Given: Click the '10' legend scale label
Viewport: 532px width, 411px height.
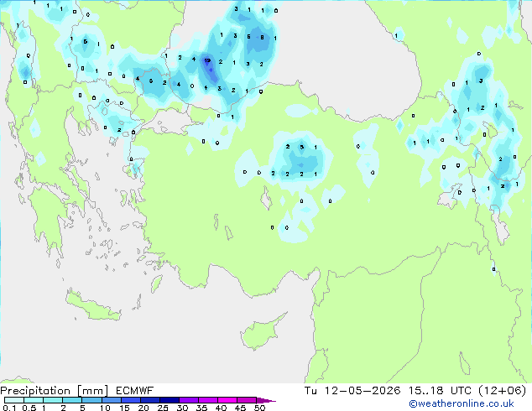Looking at the screenshot, I should click(x=105, y=408).
